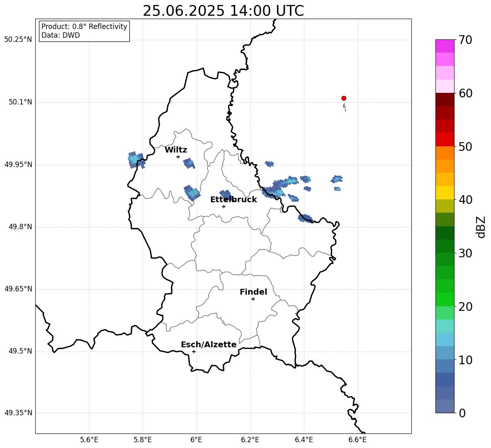This screenshot has height=448, width=491.
Task: Click the 6.2°E longitude label
Action: pyautogui.click(x=250, y=440)
